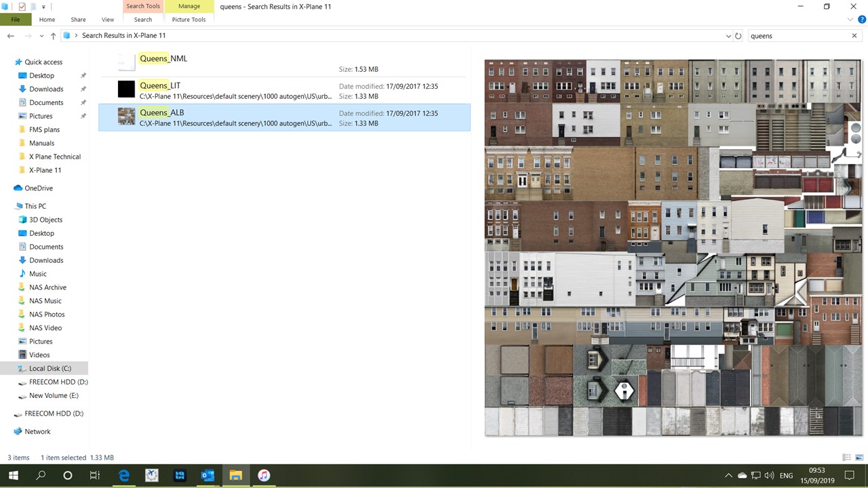Open iTunes from the taskbar
The width and height of the screenshot is (868, 488).
point(264,476)
